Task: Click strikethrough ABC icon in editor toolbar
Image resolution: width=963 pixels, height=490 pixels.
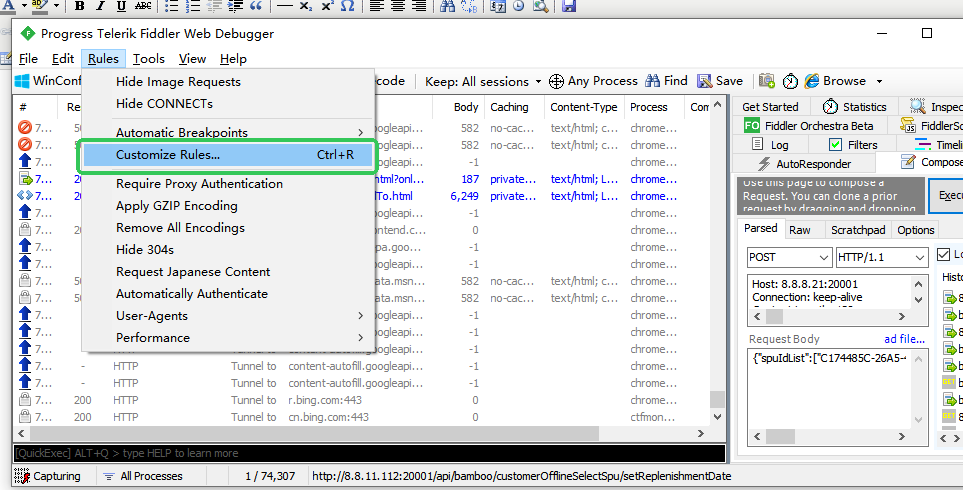Action: click(143, 6)
